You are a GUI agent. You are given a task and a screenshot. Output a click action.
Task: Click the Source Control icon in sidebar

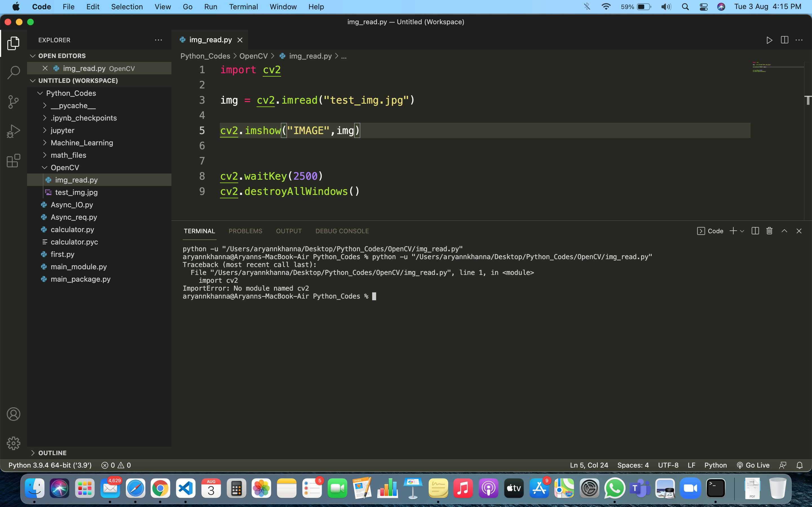point(14,101)
